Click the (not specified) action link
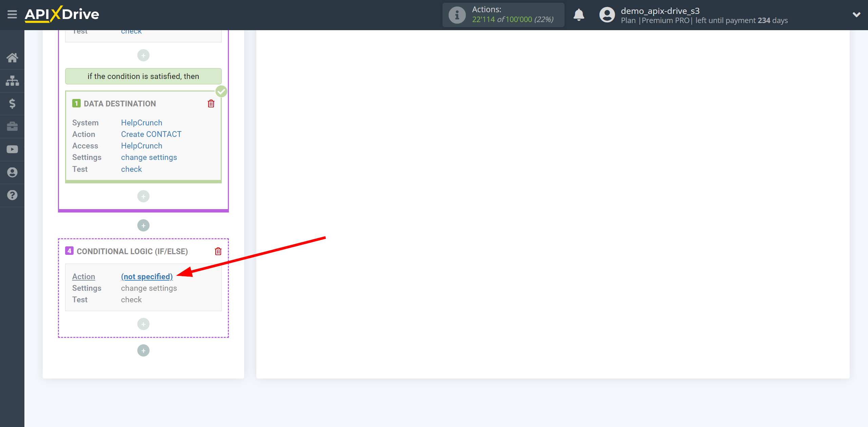The image size is (868, 427). click(147, 276)
